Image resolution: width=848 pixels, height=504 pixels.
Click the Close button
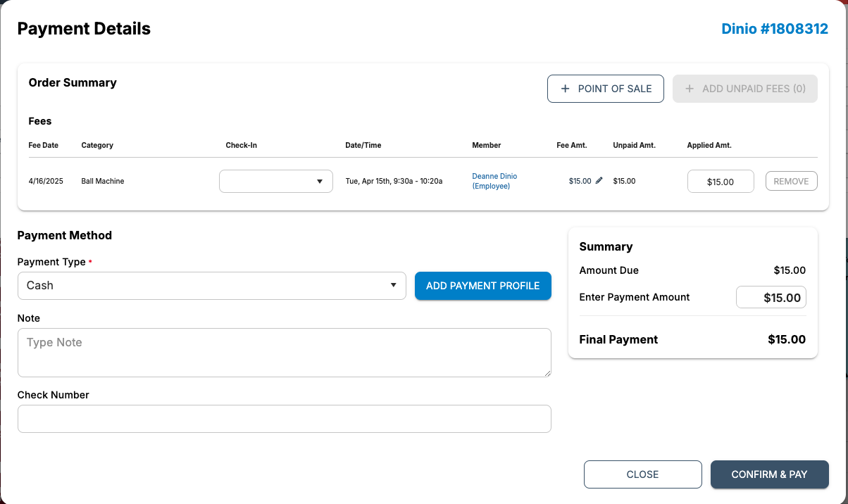point(642,474)
